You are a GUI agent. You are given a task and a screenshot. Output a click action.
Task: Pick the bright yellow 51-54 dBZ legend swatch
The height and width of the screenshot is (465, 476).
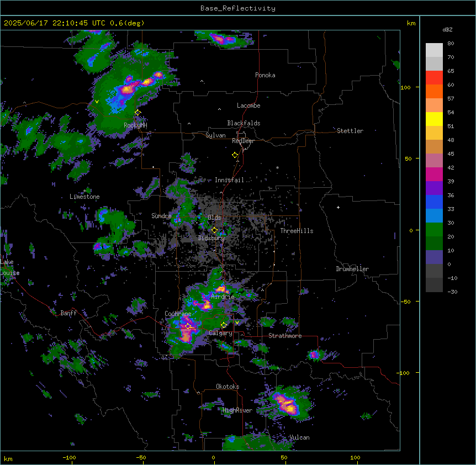434,119
